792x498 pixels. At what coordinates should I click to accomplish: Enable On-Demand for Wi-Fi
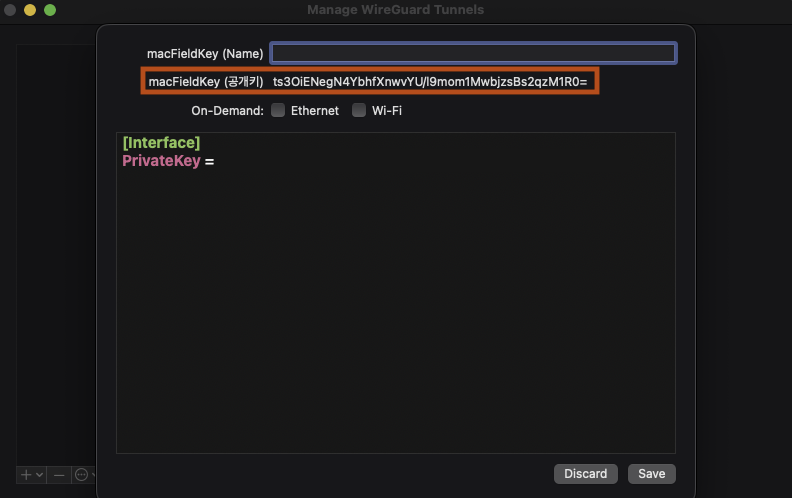pyautogui.click(x=359, y=110)
